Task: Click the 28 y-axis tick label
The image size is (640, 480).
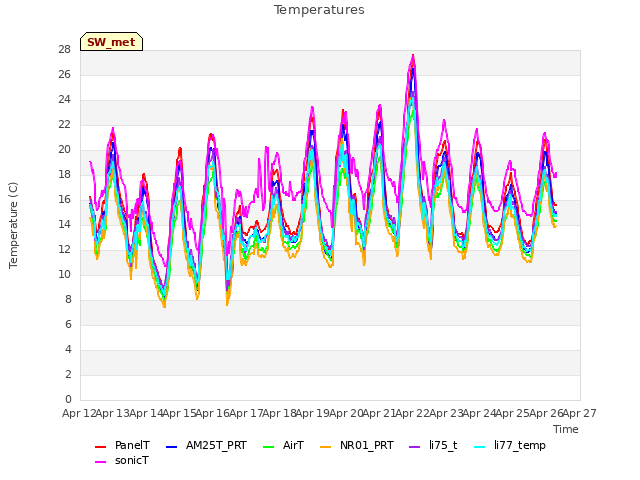Action: 64,50
